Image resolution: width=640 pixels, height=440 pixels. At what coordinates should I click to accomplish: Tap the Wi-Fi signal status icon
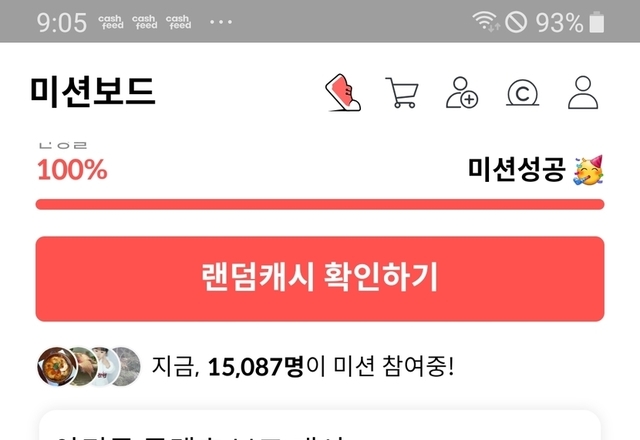click(x=486, y=21)
